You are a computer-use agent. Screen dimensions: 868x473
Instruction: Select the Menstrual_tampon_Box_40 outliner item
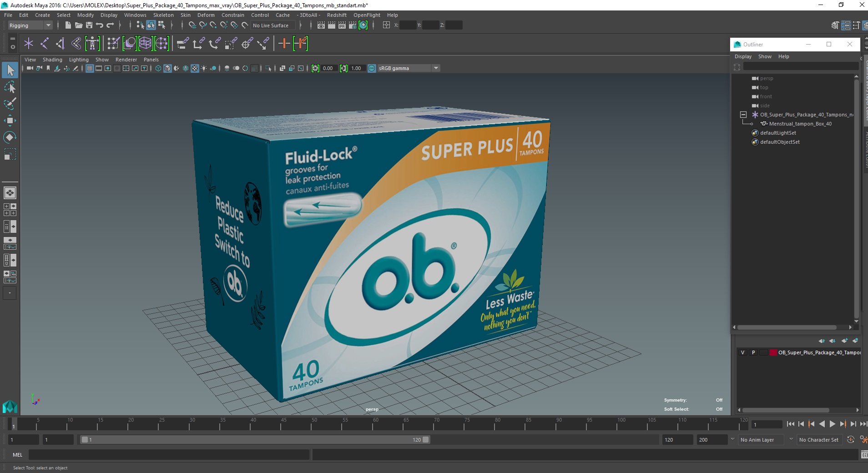click(800, 124)
